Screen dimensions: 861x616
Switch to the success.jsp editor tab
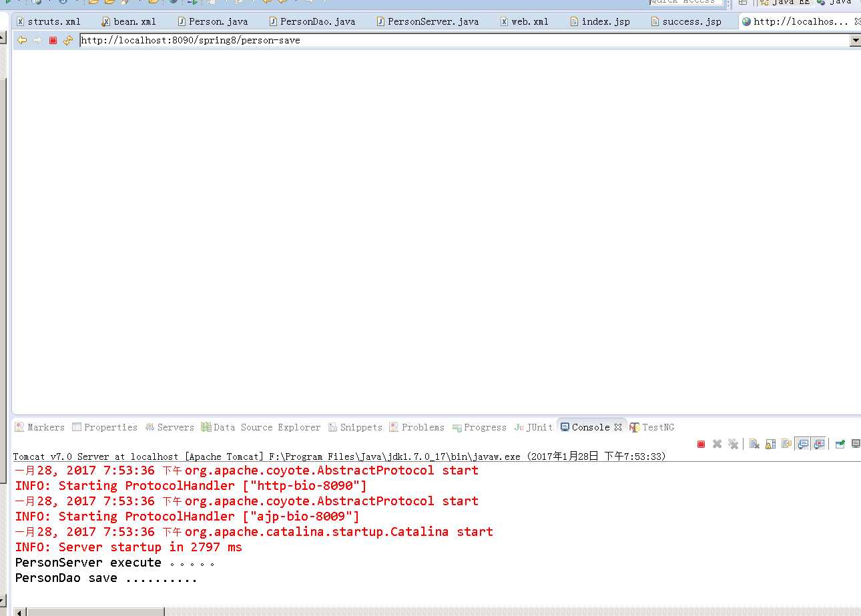tap(685, 21)
